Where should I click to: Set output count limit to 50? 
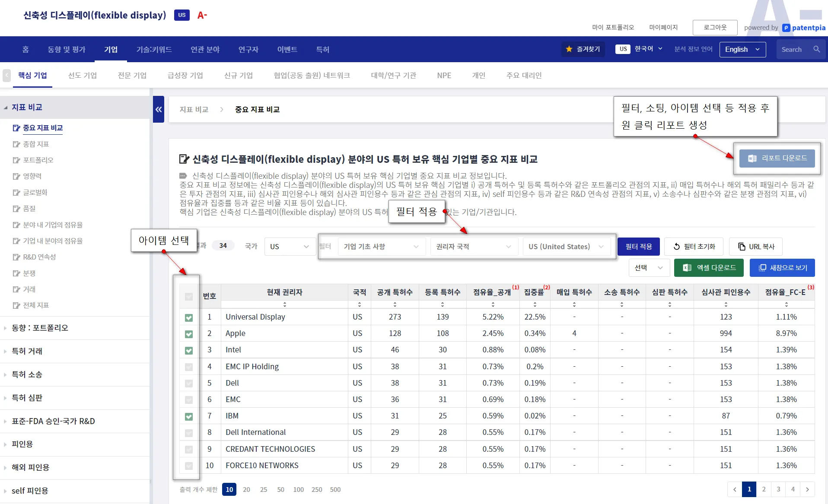(x=280, y=489)
